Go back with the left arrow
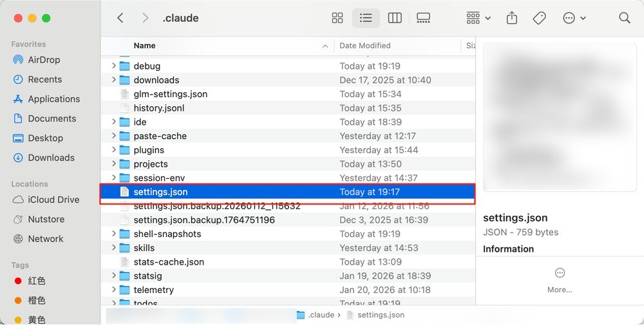The image size is (644, 329). click(120, 18)
